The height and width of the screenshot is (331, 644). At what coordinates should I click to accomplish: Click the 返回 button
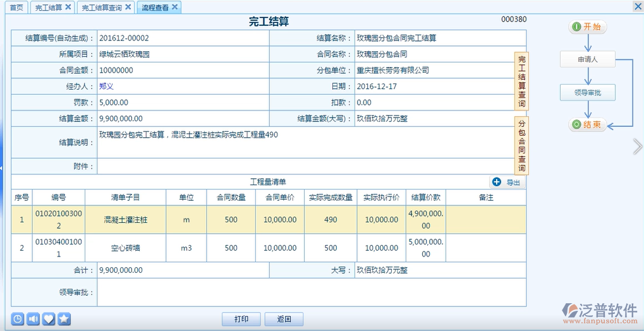coord(284,319)
